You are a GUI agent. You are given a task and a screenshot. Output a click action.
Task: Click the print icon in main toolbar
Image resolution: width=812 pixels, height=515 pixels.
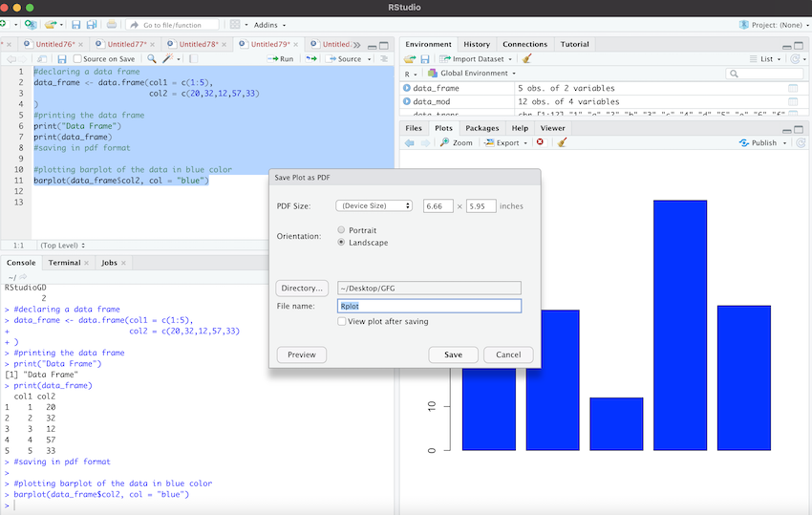click(x=112, y=24)
